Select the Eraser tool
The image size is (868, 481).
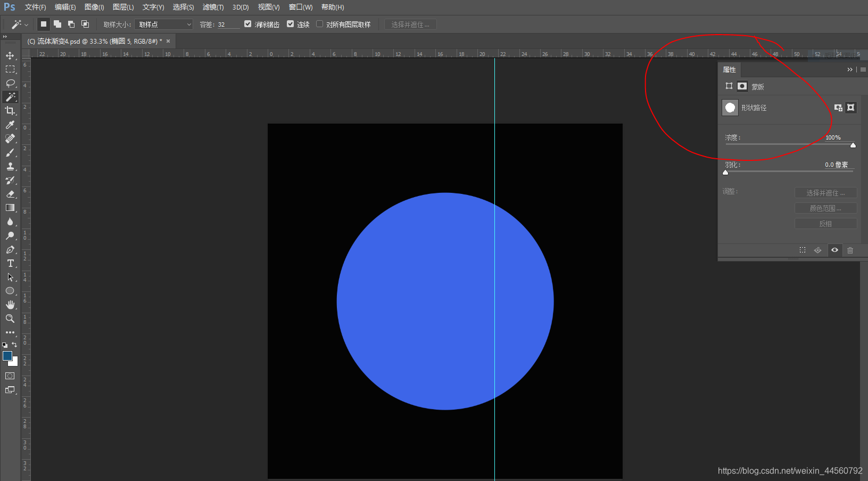(x=10, y=194)
